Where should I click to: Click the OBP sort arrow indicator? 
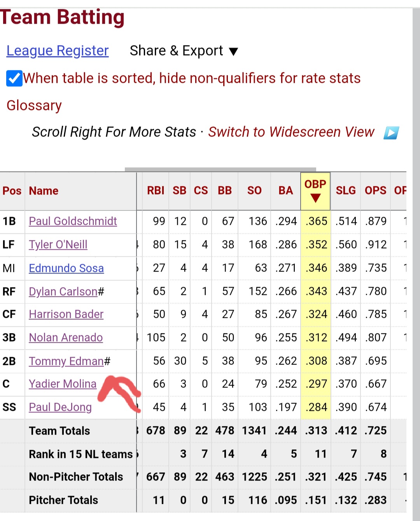coord(315,198)
